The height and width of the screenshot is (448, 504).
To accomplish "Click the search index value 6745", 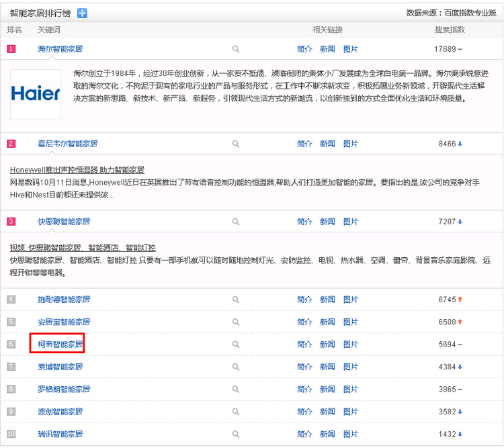I will click(448, 299).
